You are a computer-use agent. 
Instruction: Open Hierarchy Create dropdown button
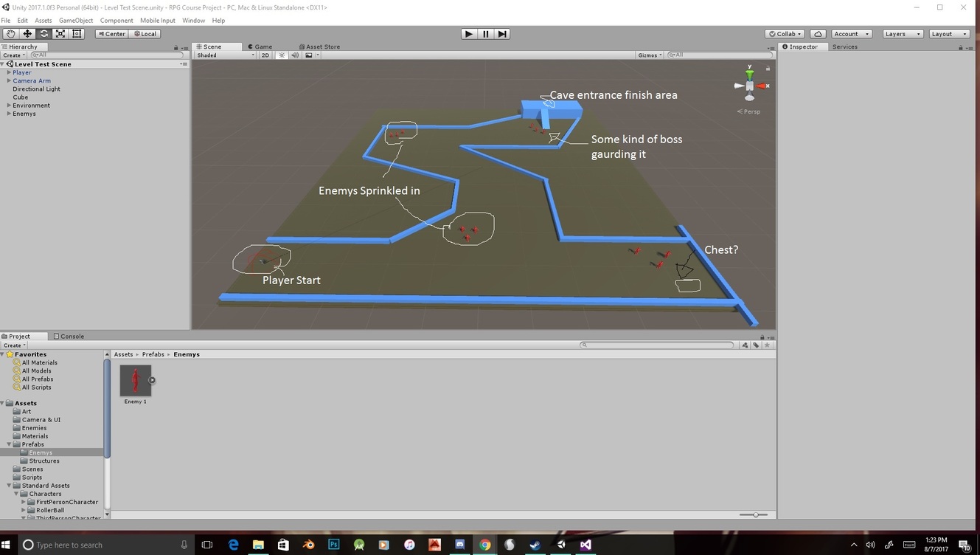14,55
